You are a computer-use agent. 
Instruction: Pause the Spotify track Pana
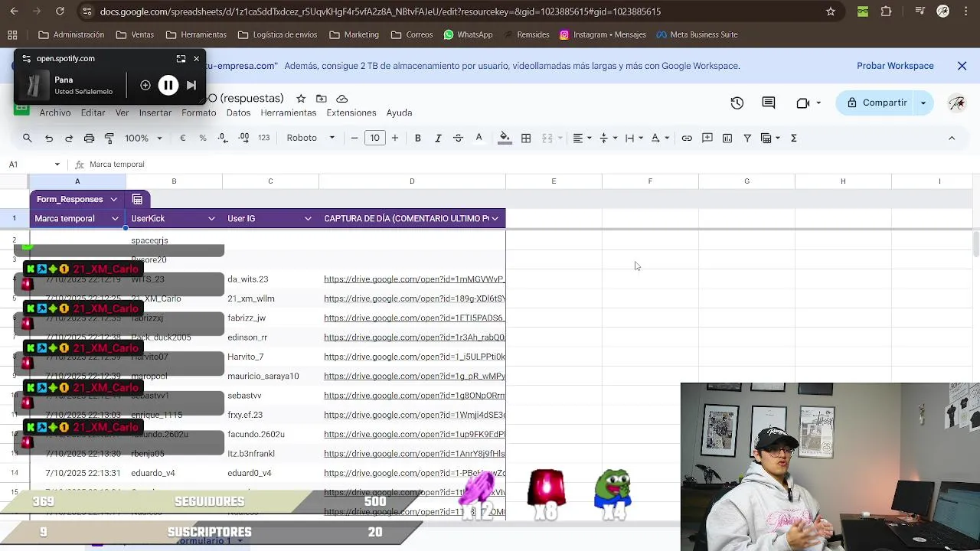[x=168, y=85]
